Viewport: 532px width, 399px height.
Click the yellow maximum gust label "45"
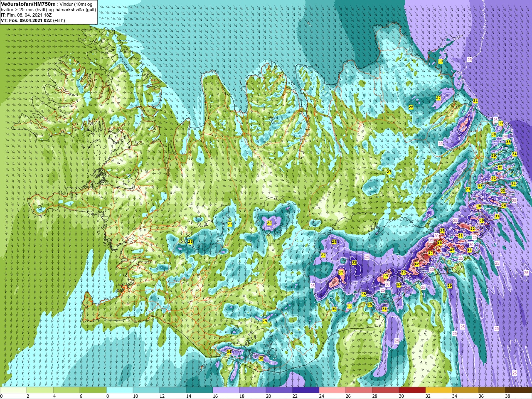coord(452,250)
